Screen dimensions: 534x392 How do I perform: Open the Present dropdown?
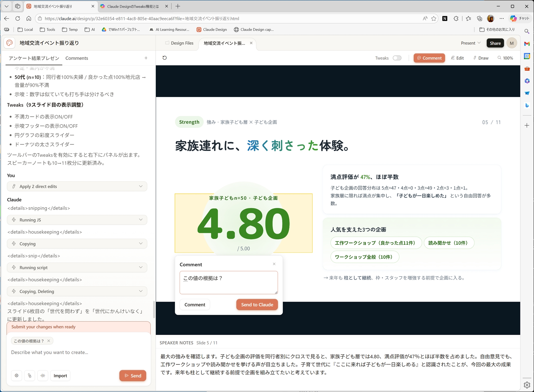click(x=470, y=43)
